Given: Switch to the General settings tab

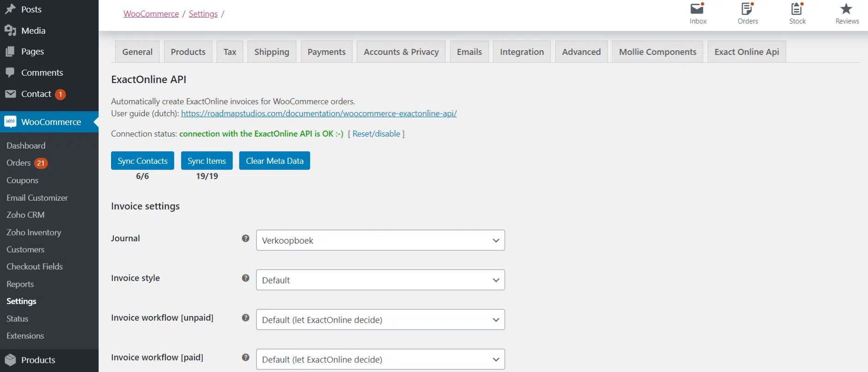Looking at the screenshot, I should 137,52.
